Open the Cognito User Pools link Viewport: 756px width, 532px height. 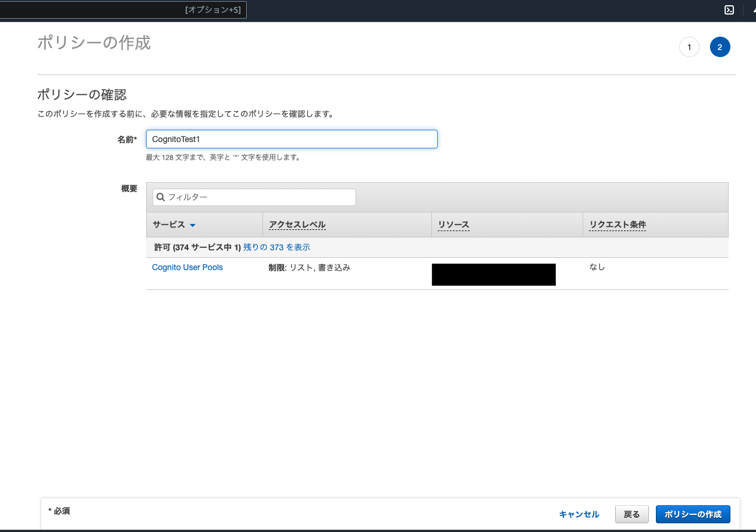(187, 267)
